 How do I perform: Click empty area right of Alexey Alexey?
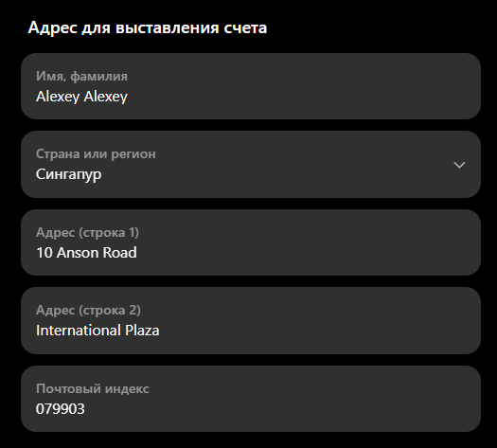[301, 97]
